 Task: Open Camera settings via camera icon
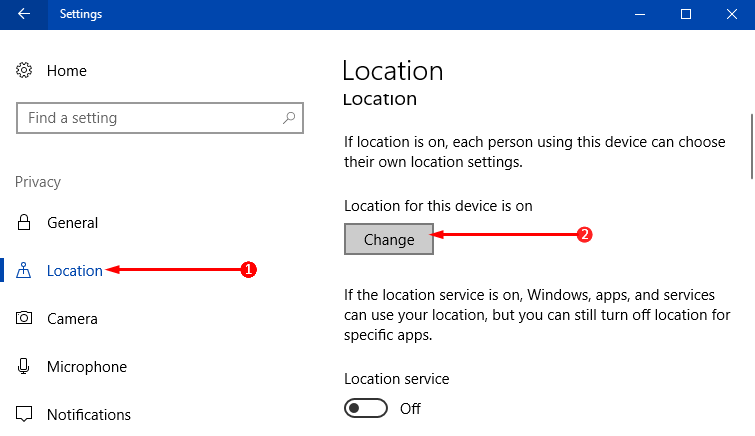(24, 318)
